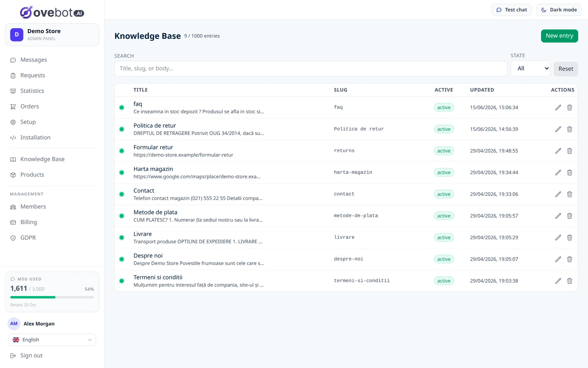The image size is (588, 368).
Task: Reset the search filters
Action: pos(566,69)
